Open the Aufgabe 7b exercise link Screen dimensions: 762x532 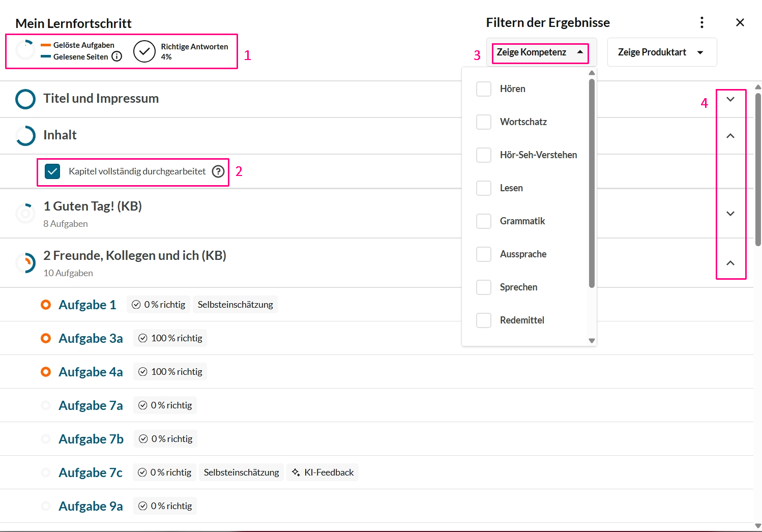point(91,439)
